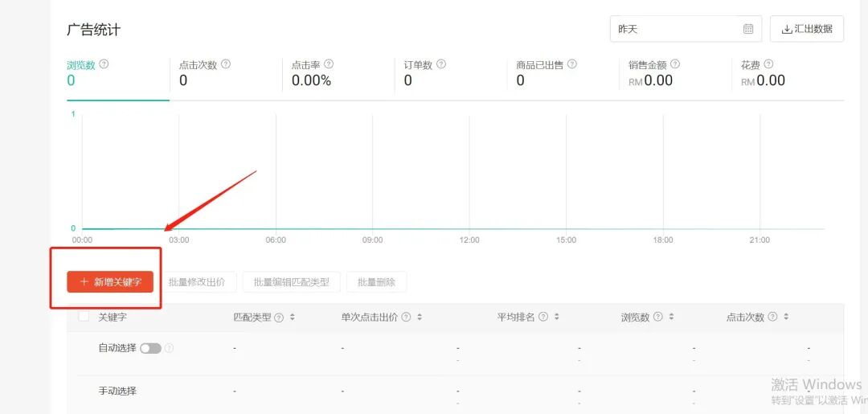
Task: Open help icon beside 浏览数 metric
Action: click(104, 64)
